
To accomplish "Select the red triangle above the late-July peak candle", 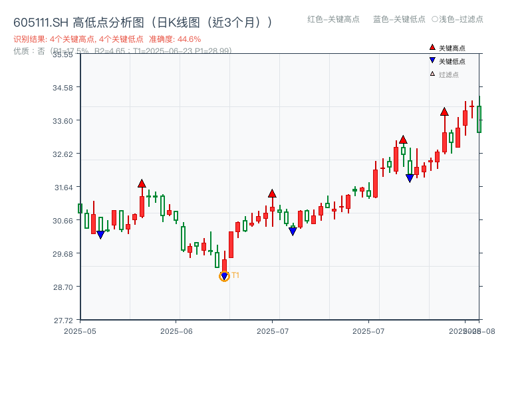I will 444,112.
